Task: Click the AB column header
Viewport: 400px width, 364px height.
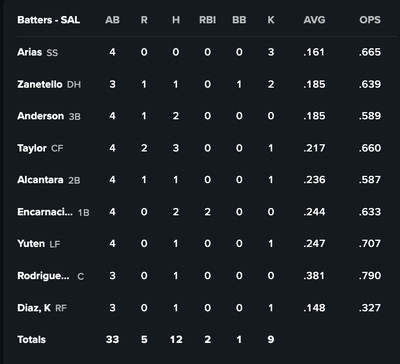Action: [112, 20]
